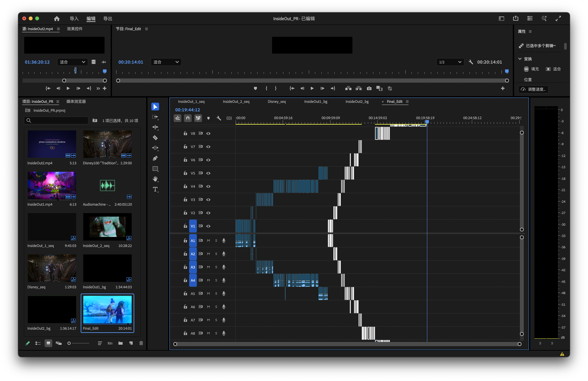
Task: Switch to 导入 workspace tab
Action: (74, 19)
